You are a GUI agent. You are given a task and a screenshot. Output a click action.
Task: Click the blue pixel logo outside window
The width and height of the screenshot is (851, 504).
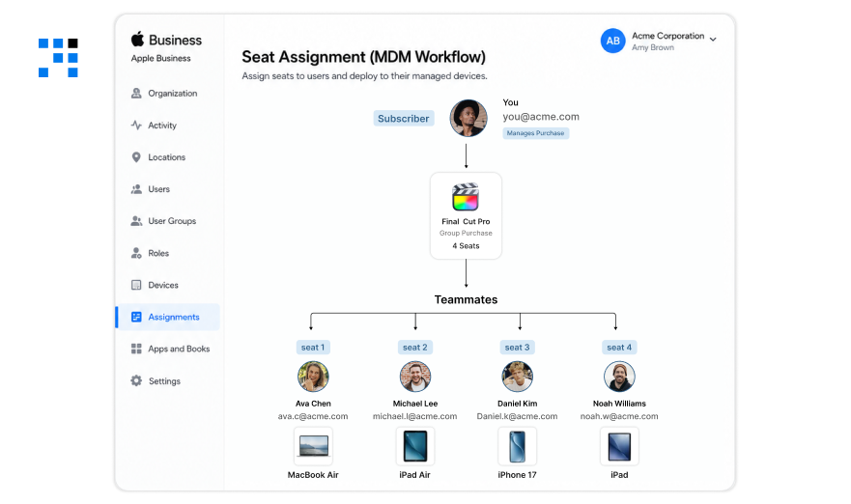[x=58, y=58]
